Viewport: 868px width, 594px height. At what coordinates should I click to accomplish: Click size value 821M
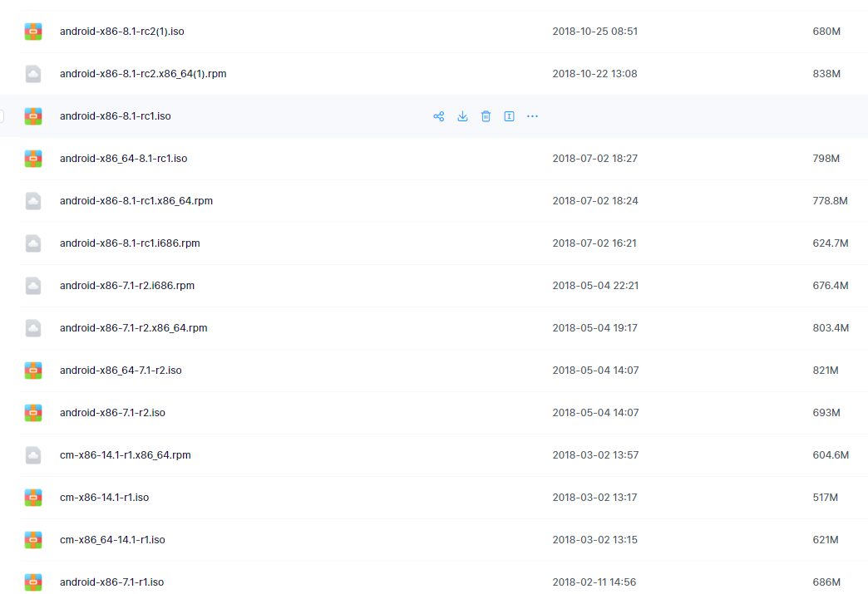point(826,371)
